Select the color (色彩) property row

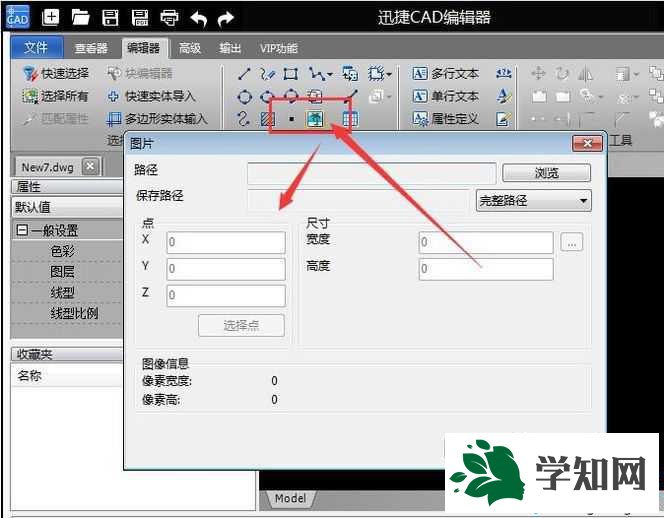(x=67, y=251)
